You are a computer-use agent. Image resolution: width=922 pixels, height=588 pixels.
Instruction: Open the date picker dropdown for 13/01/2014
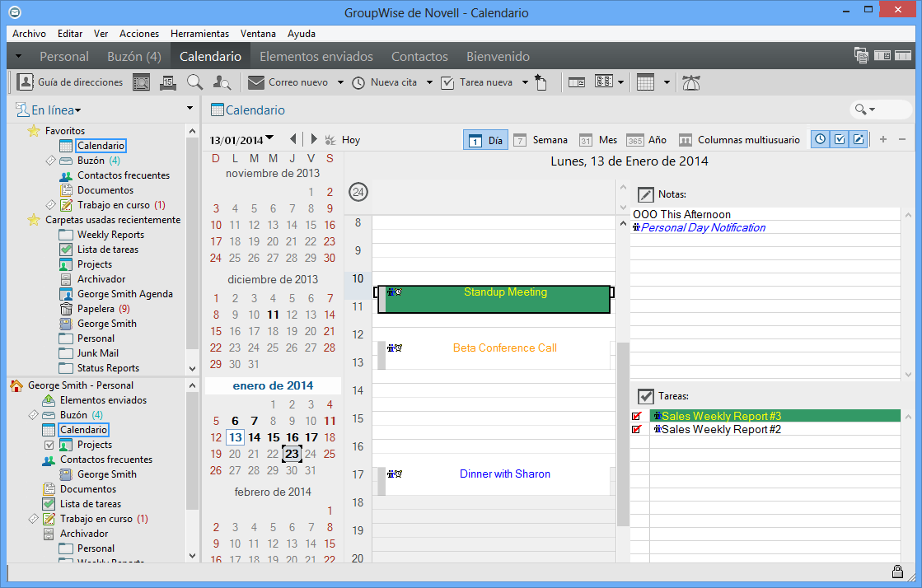coord(270,138)
